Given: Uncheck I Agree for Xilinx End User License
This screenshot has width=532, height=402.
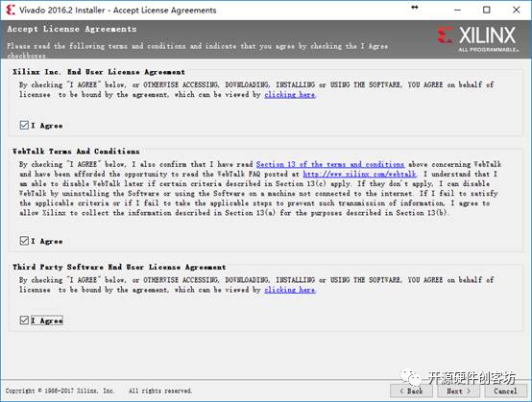Looking at the screenshot, I should pos(24,125).
